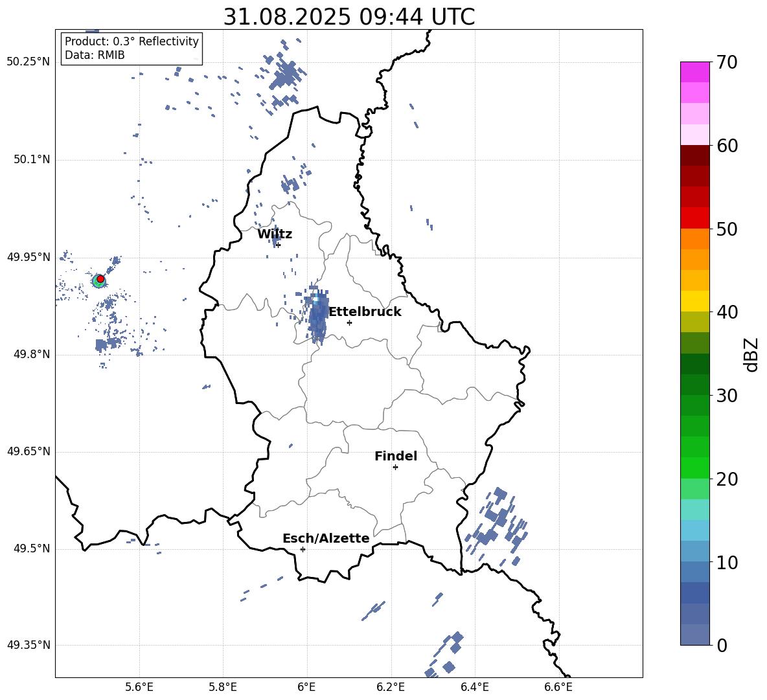
Task: Click the 6°E longitude label
Action: tap(306, 687)
